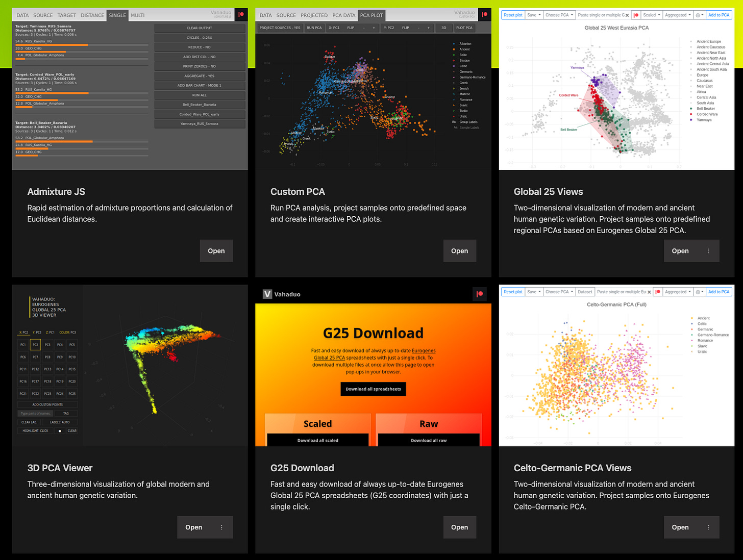The width and height of the screenshot is (743, 560).
Task: Click orange bar under 54.6 RUS_Karelia_HG
Action: click(x=52, y=45)
